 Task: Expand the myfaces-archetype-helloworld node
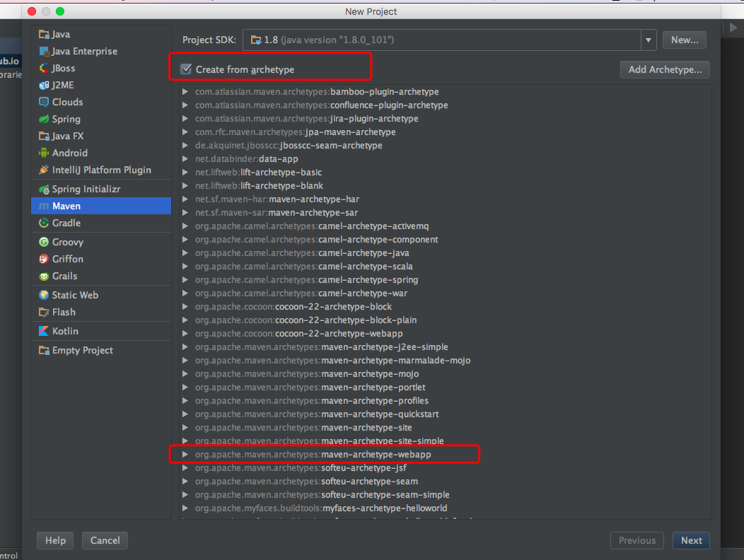[x=185, y=508]
